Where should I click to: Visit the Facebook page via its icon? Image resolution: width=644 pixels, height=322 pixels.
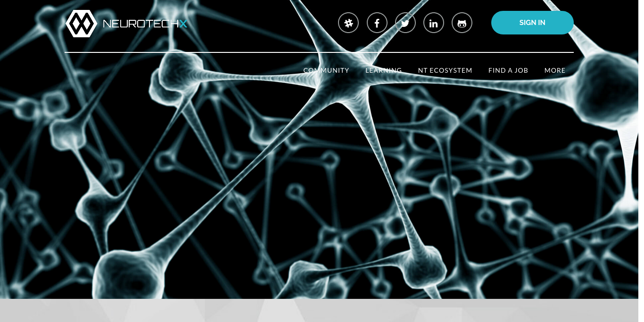[377, 23]
